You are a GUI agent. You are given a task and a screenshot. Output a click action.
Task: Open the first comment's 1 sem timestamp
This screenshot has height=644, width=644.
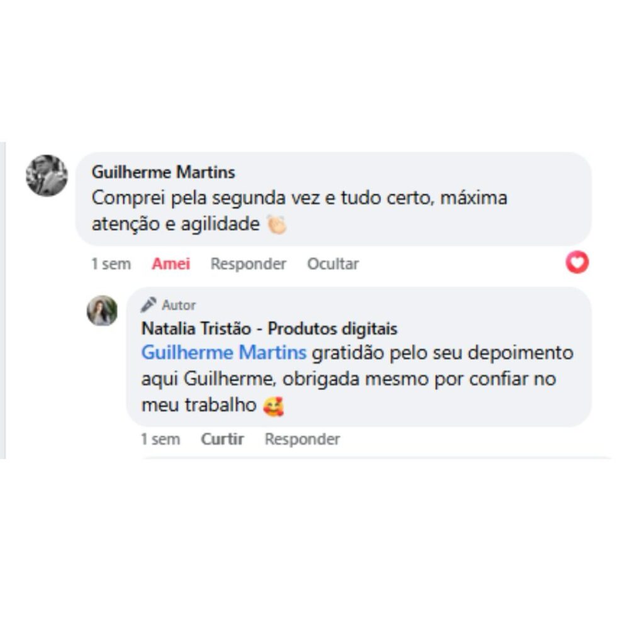[x=111, y=264]
